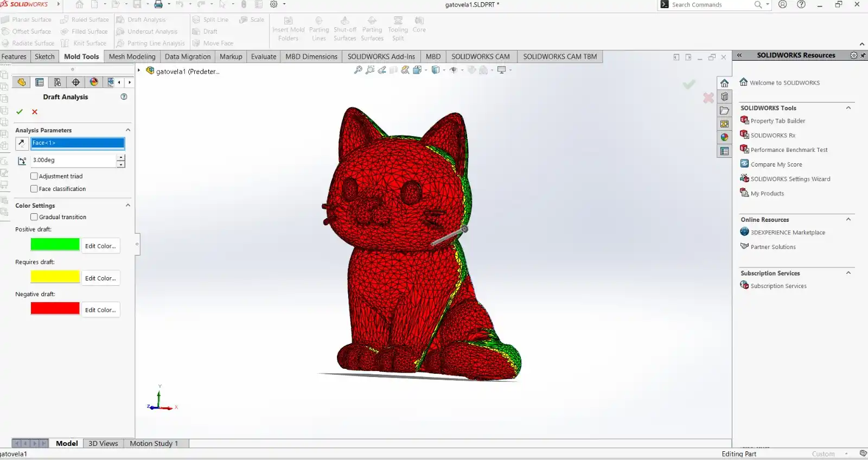Viewport: 868px width, 460px height.
Task: Increase draft angle with up spinner arrow
Action: tap(120, 157)
